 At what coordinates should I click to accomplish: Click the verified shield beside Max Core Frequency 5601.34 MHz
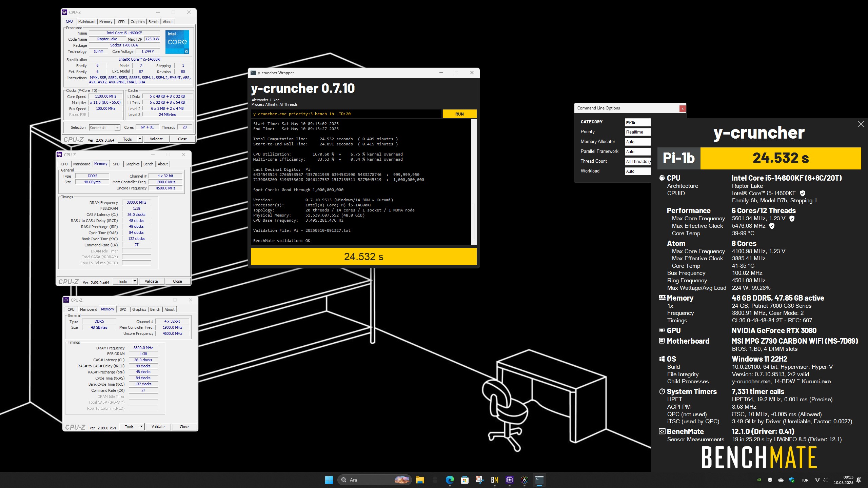coord(792,219)
